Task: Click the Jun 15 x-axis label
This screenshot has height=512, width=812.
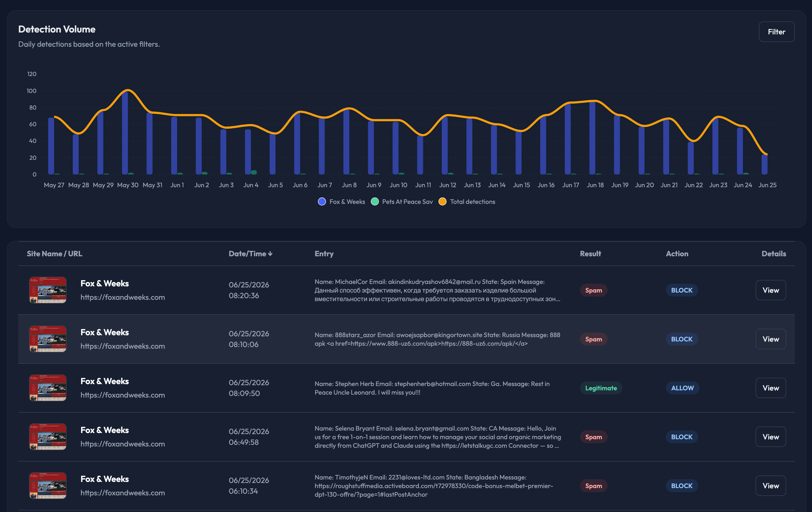Action: [x=521, y=185]
